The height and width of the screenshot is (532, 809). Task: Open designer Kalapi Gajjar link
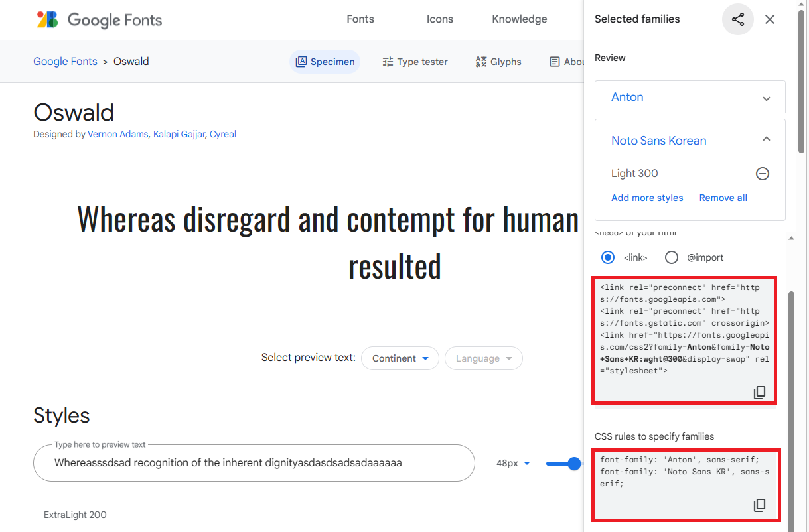179,134
